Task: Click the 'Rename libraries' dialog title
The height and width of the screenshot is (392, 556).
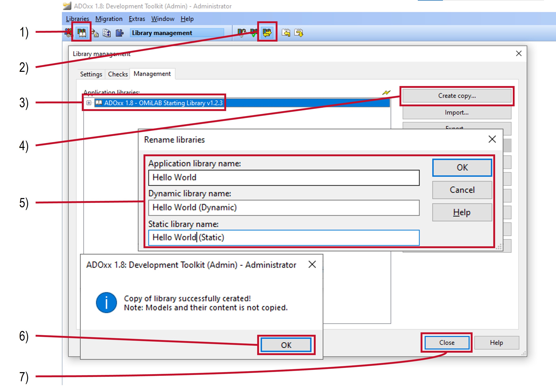Action: coord(174,140)
